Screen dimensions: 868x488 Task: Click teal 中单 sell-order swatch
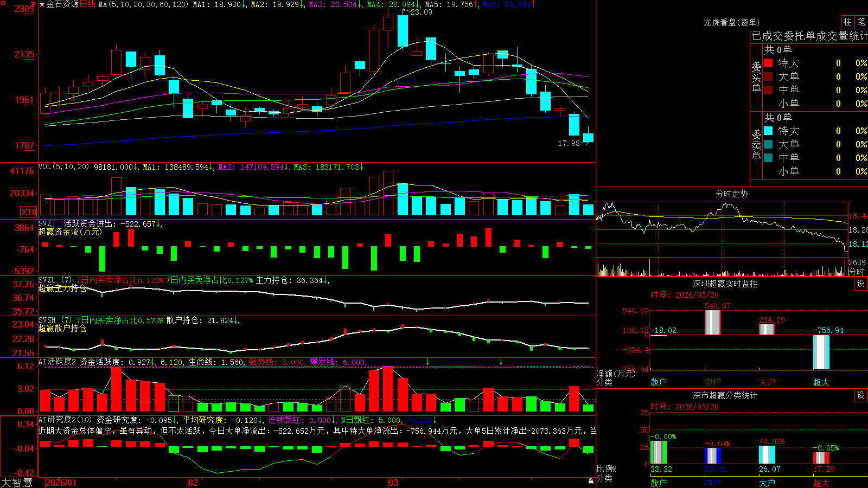tap(768, 158)
